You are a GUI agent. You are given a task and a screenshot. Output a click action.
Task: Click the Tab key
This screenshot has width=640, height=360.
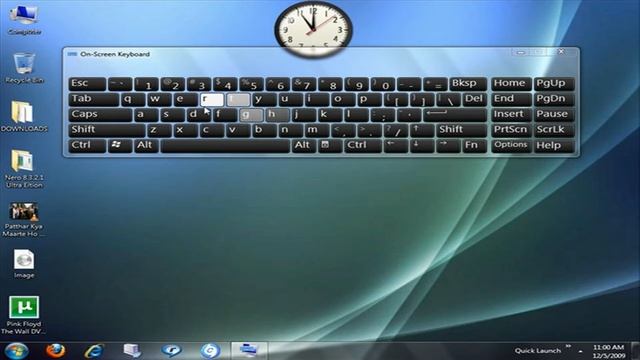tap(94, 99)
